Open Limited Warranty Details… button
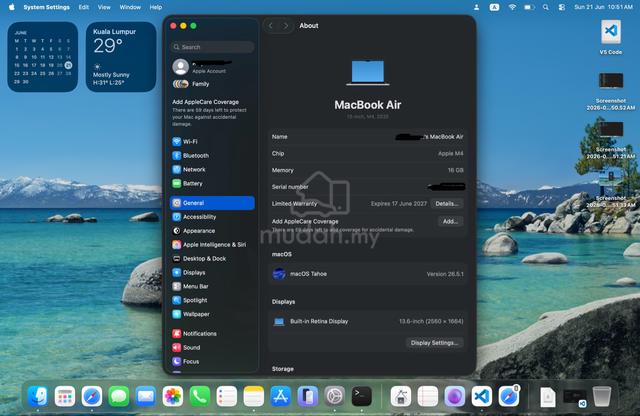Image resolution: width=640 pixels, height=416 pixels. click(447, 204)
